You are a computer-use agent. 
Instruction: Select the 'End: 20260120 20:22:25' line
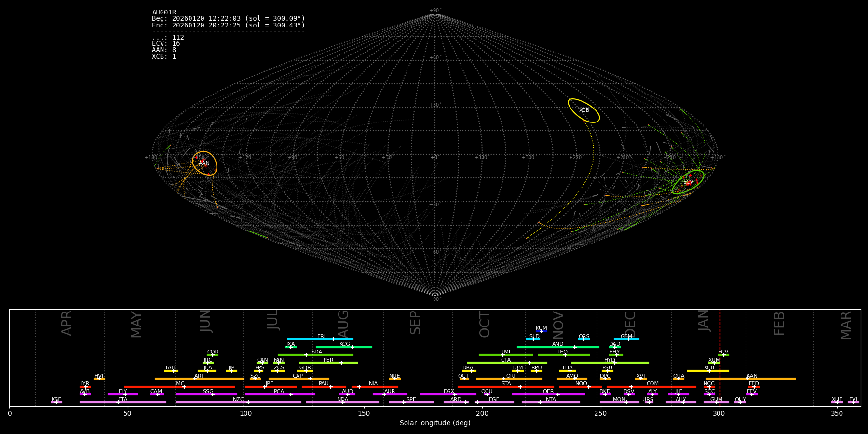tap(229, 25)
